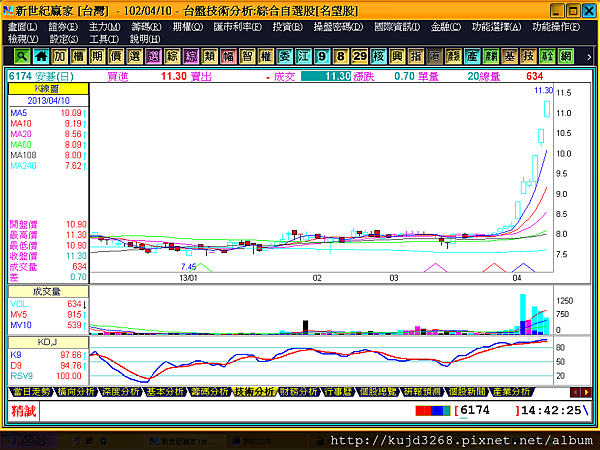Click the 技 toolbar icon
This screenshot has width=600, height=450.
click(528, 57)
